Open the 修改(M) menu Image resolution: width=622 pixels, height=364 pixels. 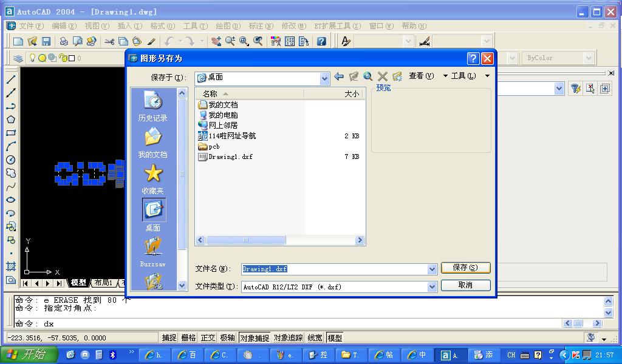click(293, 26)
